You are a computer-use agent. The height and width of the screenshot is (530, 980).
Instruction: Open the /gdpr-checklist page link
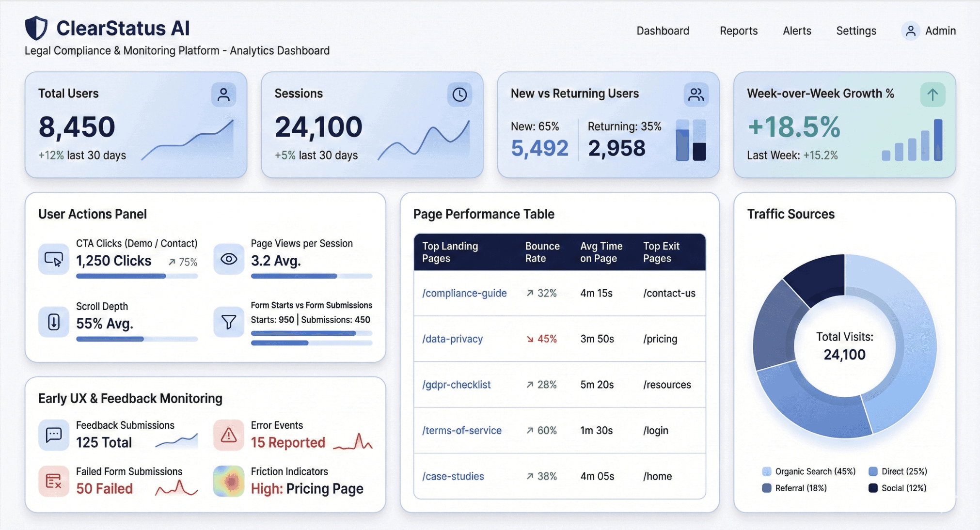coord(456,385)
